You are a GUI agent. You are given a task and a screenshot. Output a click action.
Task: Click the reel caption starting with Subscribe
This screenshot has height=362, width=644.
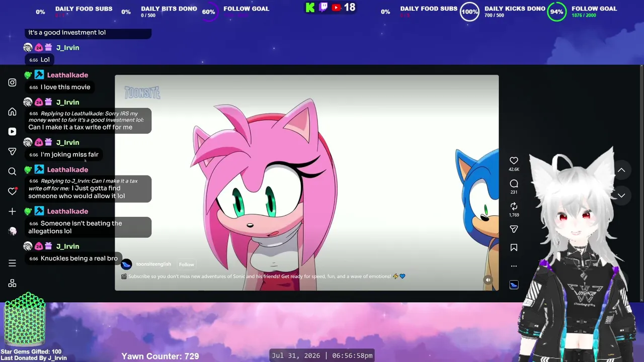click(x=263, y=277)
